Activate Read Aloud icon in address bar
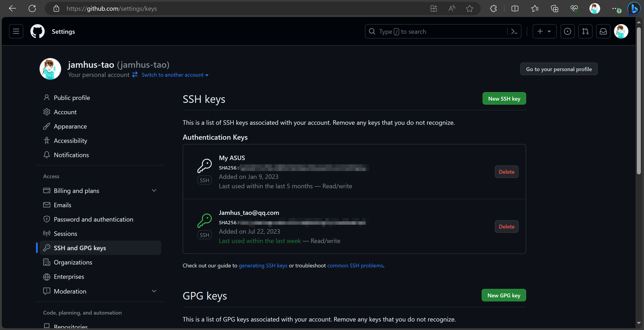Image resolution: width=644 pixels, height=330 pixels. tap(452, 8)
